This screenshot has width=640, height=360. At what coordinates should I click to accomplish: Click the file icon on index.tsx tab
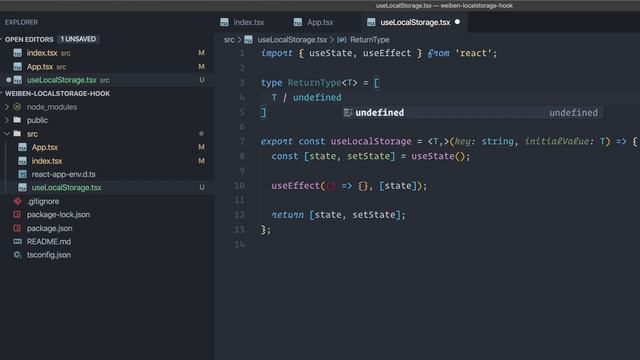[x=224, y=22]
